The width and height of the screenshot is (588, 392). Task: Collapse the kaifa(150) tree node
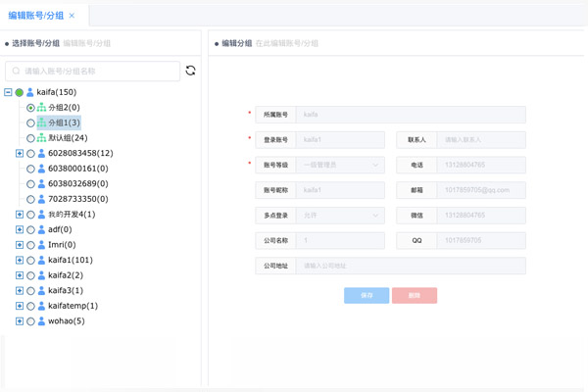(x=8, y=93)
